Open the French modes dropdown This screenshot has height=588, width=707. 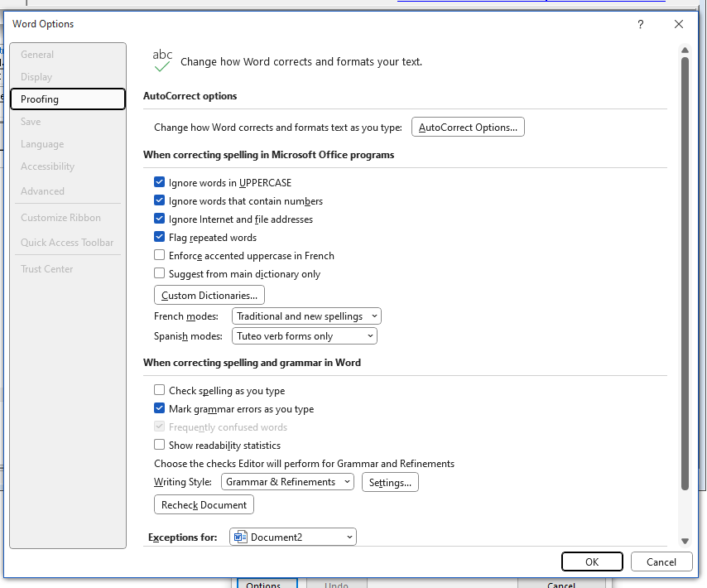(x=306, y=316)
